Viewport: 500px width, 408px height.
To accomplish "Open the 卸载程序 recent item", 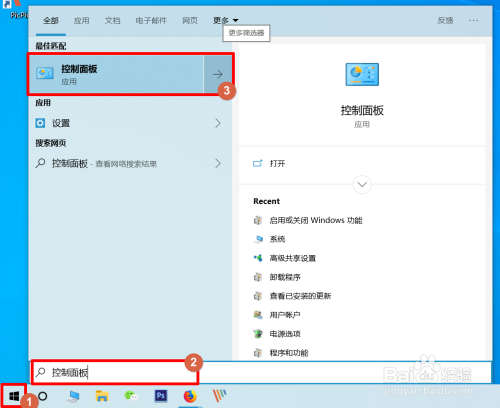I will coord(285,277).
